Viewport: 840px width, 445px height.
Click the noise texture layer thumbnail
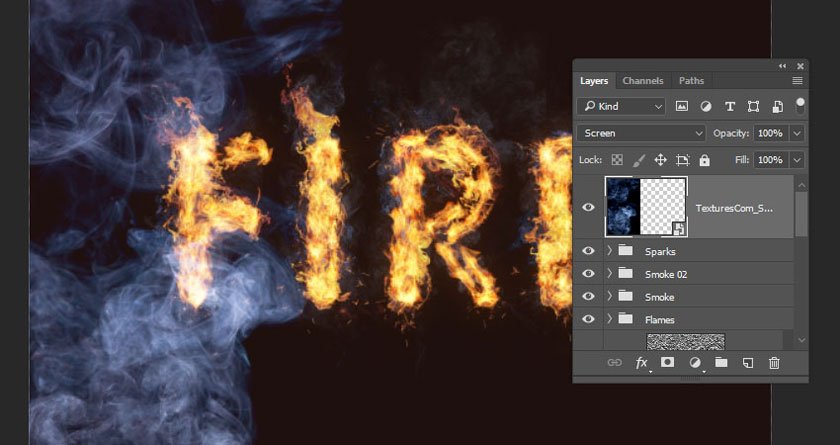[x=686, y=341]
